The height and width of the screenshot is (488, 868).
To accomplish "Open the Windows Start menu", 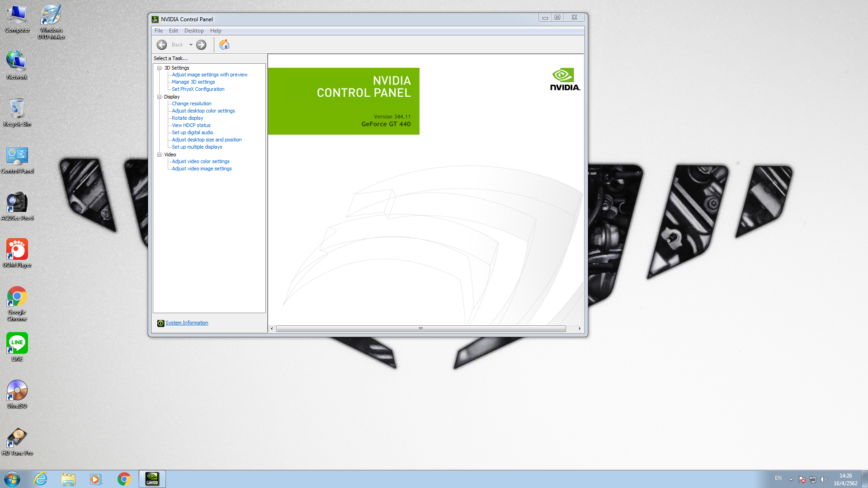I will [12, 479].
